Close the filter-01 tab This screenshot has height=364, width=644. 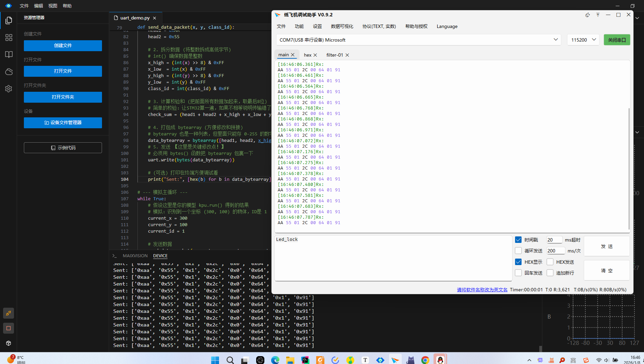pos(347,55)
